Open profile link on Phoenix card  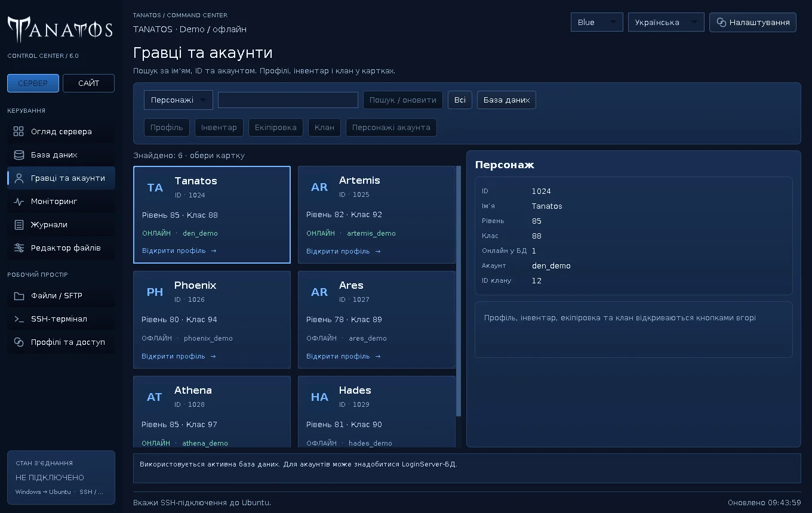coord(179,356)
